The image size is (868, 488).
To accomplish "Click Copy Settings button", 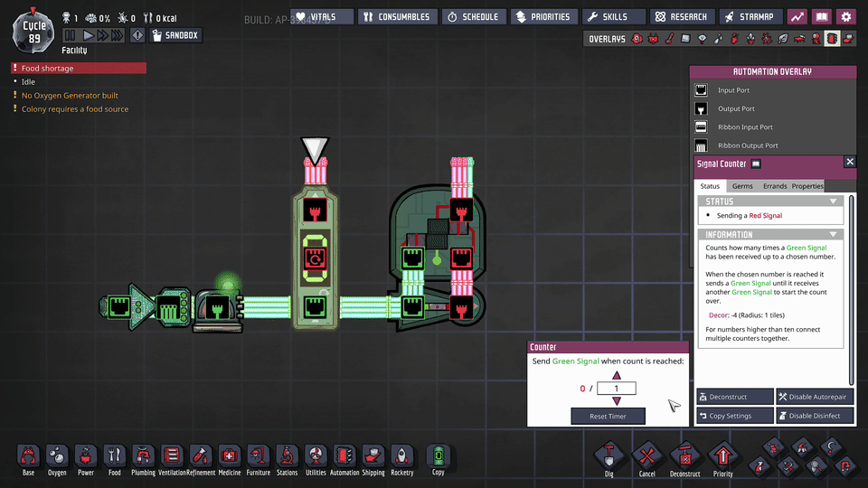I will 735,416.
